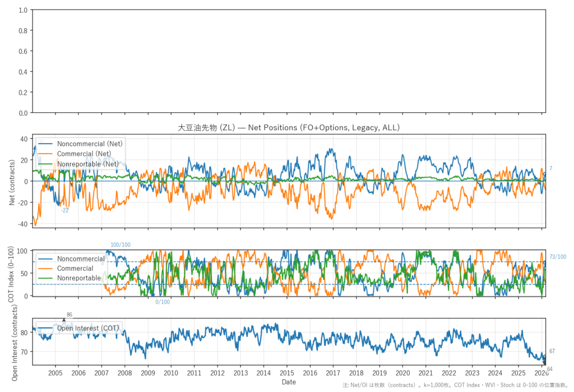Click the 2015 tick on the date axis
The height and width of the screenshot is (392, 574).
click(x=286, y=373)
